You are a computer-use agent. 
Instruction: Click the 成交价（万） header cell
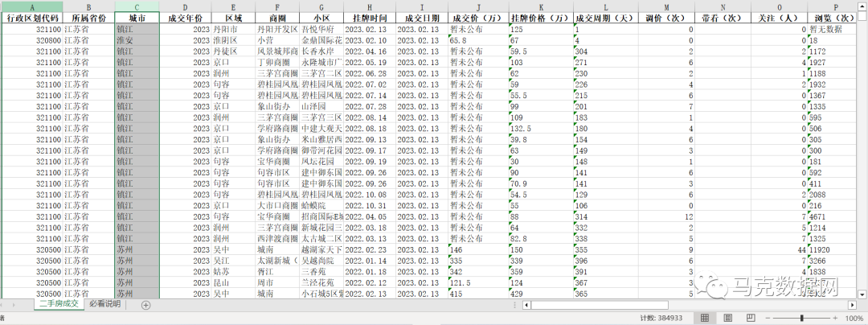click(x=478, y=18)
